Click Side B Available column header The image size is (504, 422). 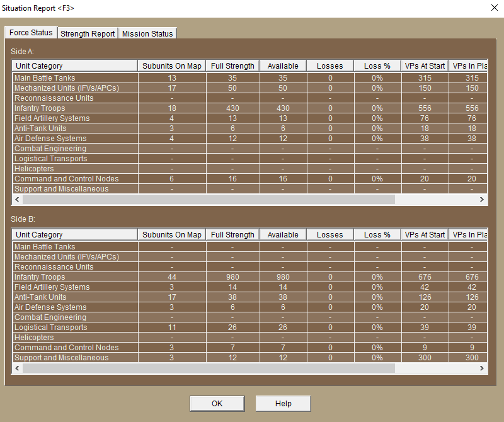[x=283, y=235]
